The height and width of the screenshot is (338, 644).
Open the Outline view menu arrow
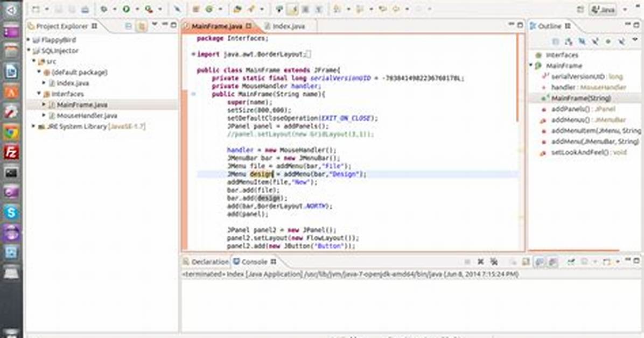(x=635, y=40)
